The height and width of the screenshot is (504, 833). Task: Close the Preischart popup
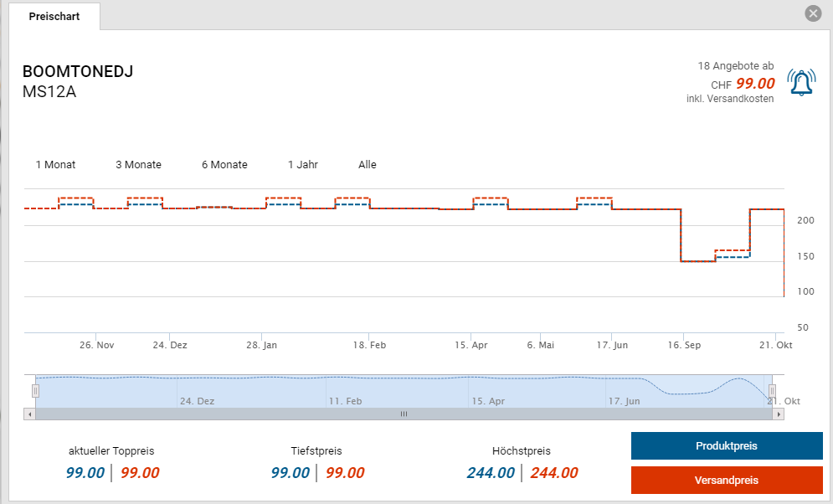click(x=813, y=13)
